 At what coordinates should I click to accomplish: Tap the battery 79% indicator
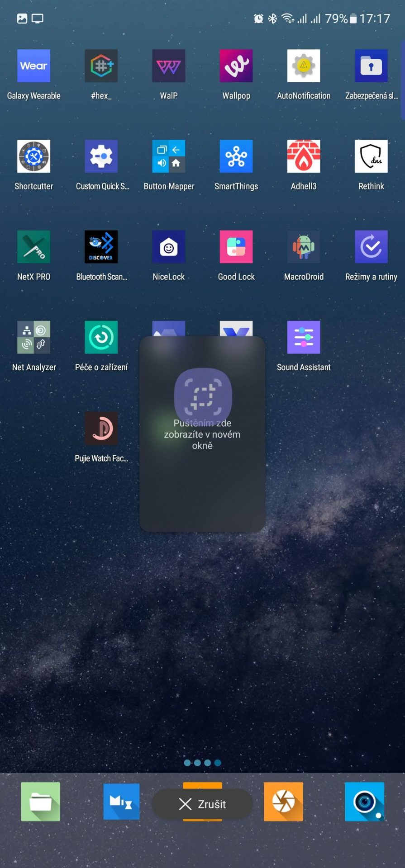(341, 19)
